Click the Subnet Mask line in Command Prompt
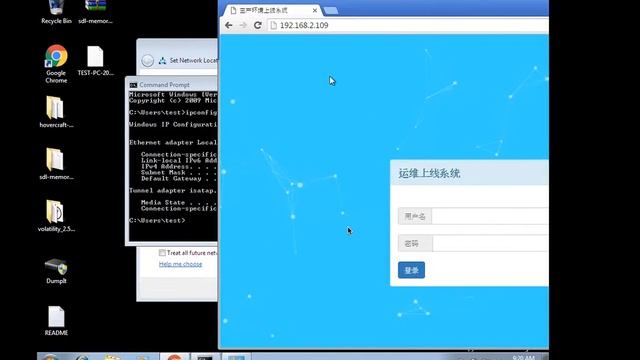640x360 pixels. click(179, 172)
